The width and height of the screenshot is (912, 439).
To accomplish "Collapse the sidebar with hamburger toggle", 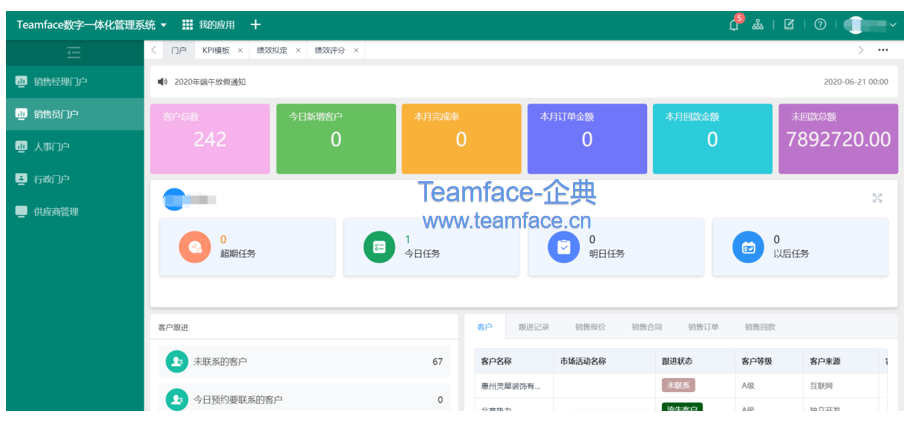I will point(74,52).
